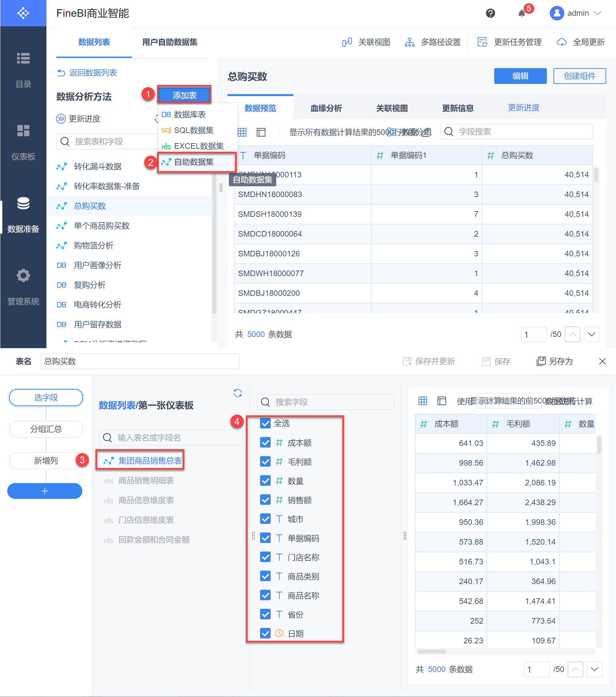Select SQL数据集 from the add-table menu
The height and width of the screenshot is (697, 616).
point(198,130)
